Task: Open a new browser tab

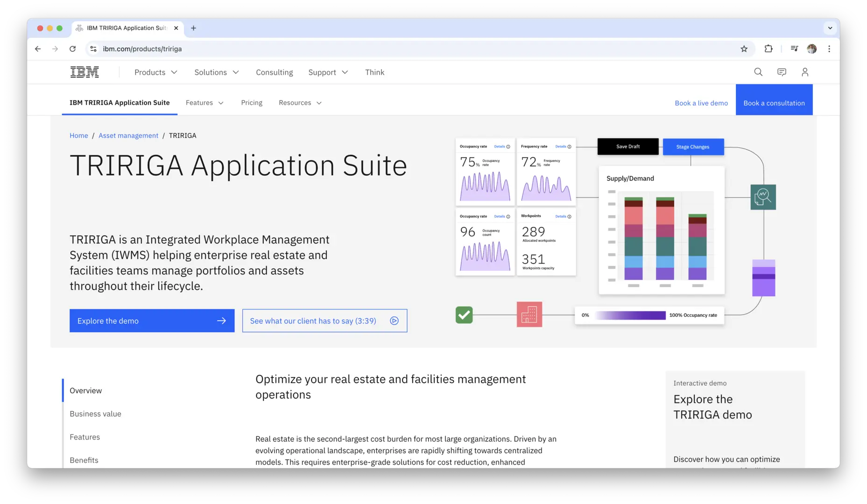Action: coord(193,28)
